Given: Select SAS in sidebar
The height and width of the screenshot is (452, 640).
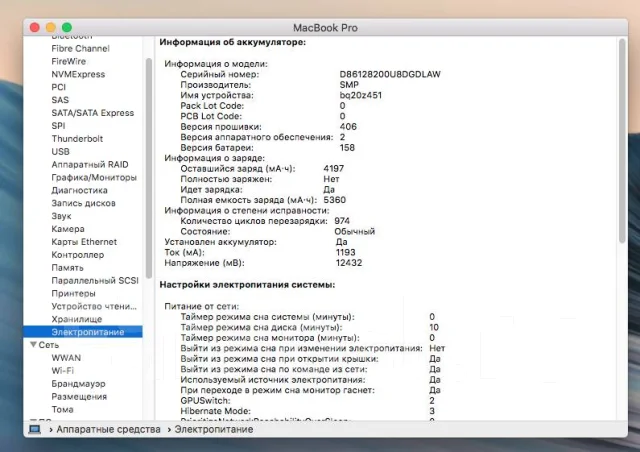Looking at the screenshot, I should pos(60,100).
